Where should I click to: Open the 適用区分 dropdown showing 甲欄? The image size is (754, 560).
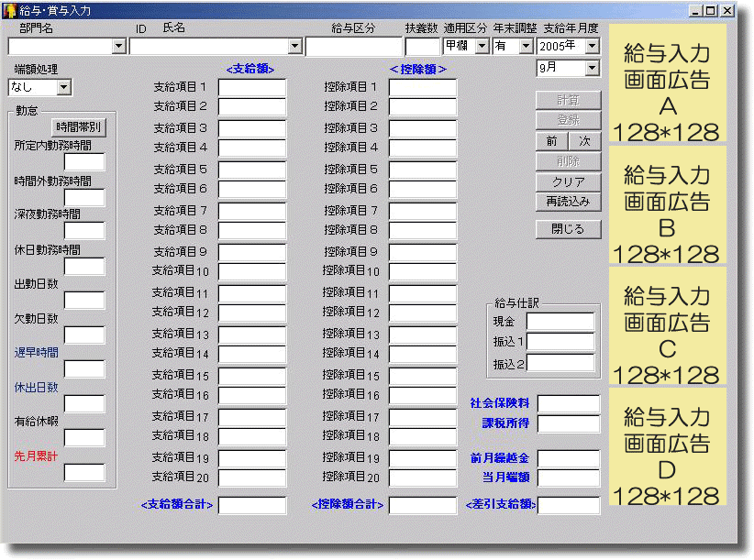click(x=482, y=45)
